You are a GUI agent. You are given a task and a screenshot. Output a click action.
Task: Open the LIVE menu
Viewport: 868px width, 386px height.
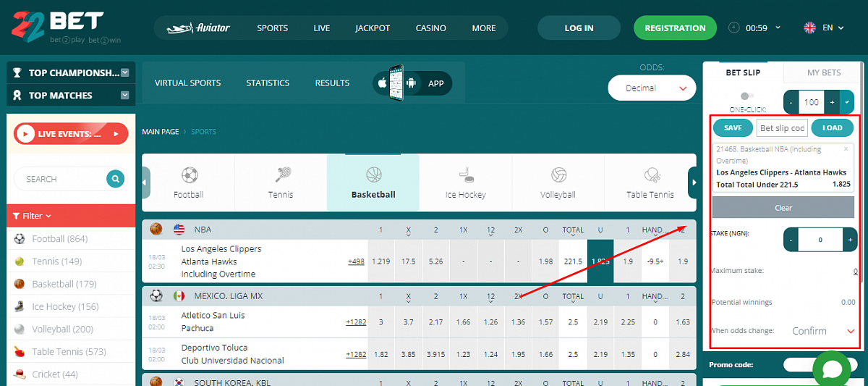click(x=322, y=28)
